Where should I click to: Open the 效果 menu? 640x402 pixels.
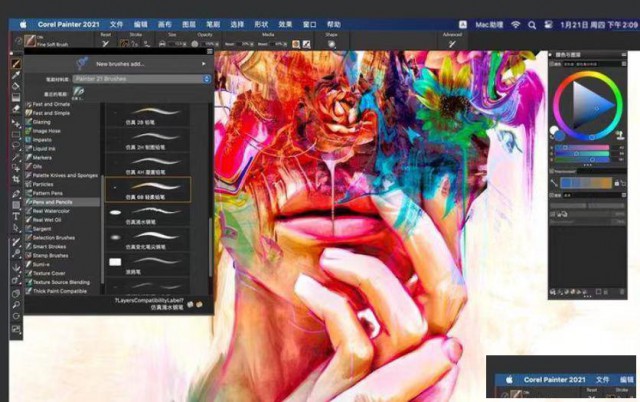[x=284, y=23]
